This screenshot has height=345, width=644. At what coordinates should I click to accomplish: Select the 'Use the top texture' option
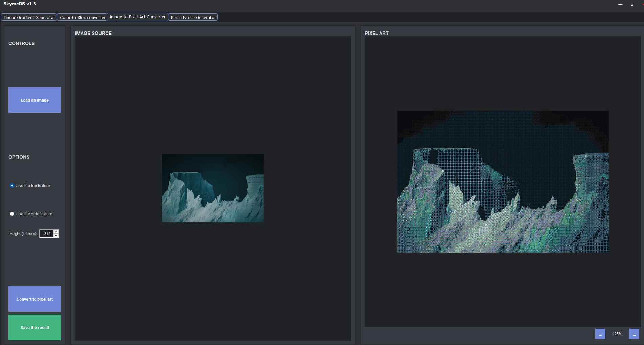tap(12, 186)
